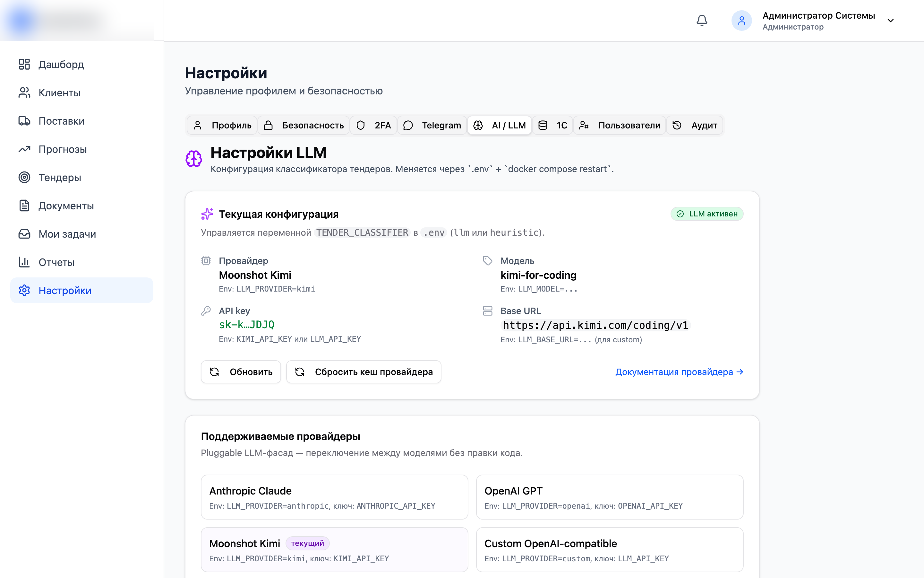
Task: Go to Клиенты section
Action: (82, 92)
